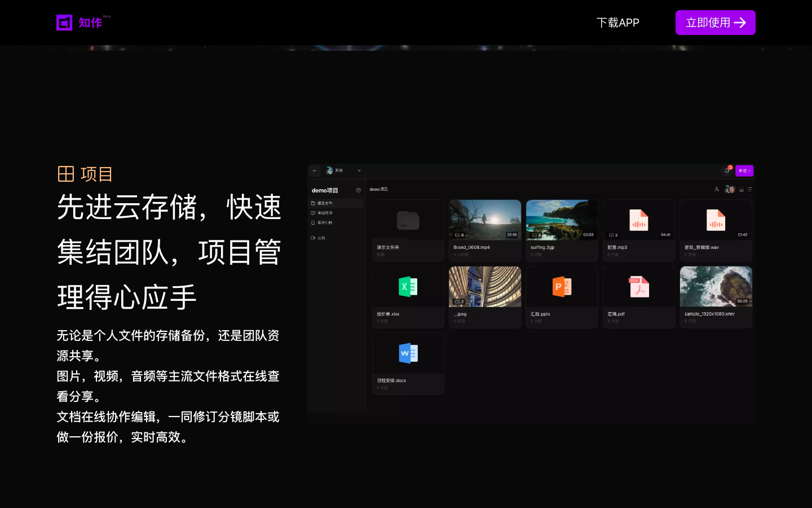Image resolution: width=812 pixels, height=508 pixels.
Task: Expand the 刘幸 account switcher chevron
Action: [x=359, y=170]
